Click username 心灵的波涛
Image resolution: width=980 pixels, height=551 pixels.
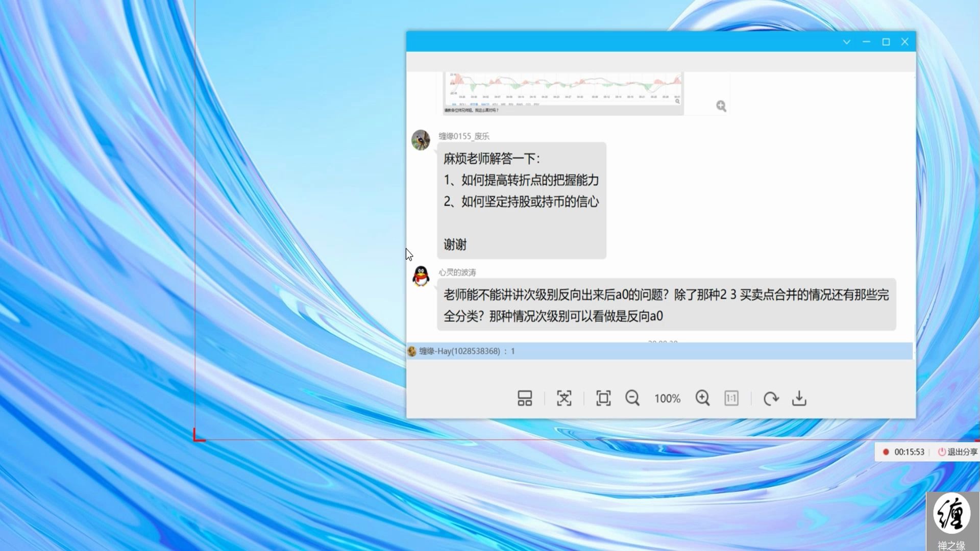point(457,272)
